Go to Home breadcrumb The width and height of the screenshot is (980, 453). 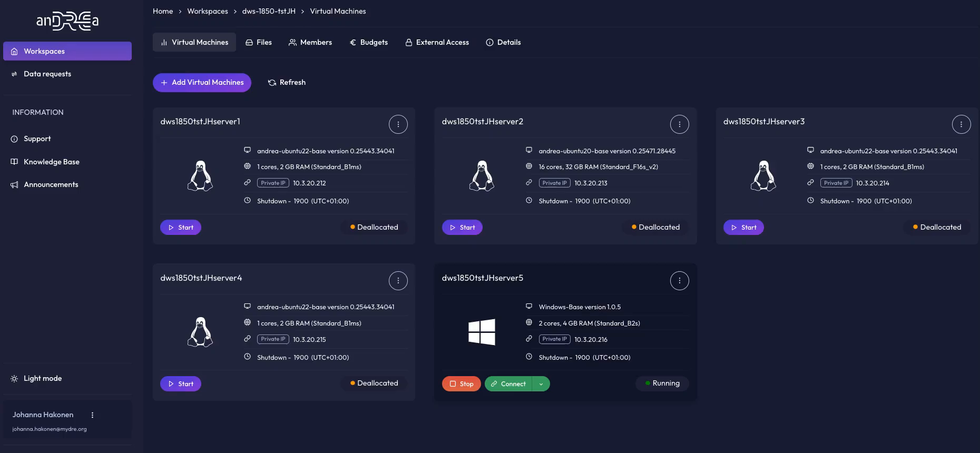tap(163, 11)
